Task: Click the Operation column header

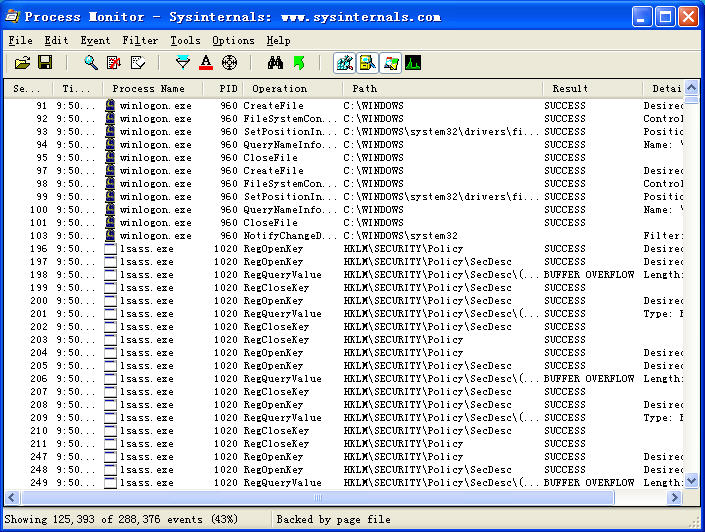Action: tap(293, 89)
